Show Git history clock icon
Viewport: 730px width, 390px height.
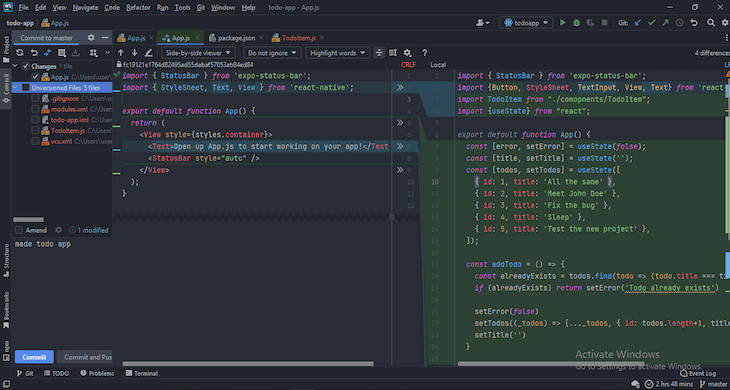tap(680, 23)
